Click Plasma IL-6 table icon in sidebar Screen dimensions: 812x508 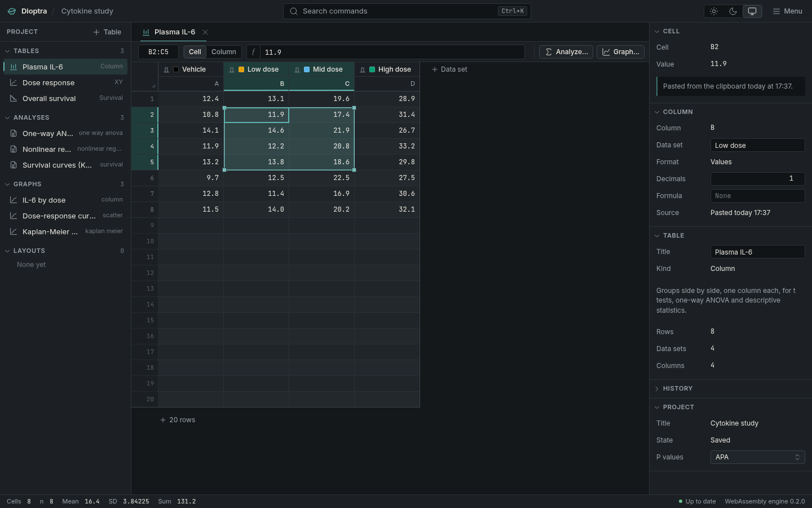pyautogui.click(x=14, y=67)
